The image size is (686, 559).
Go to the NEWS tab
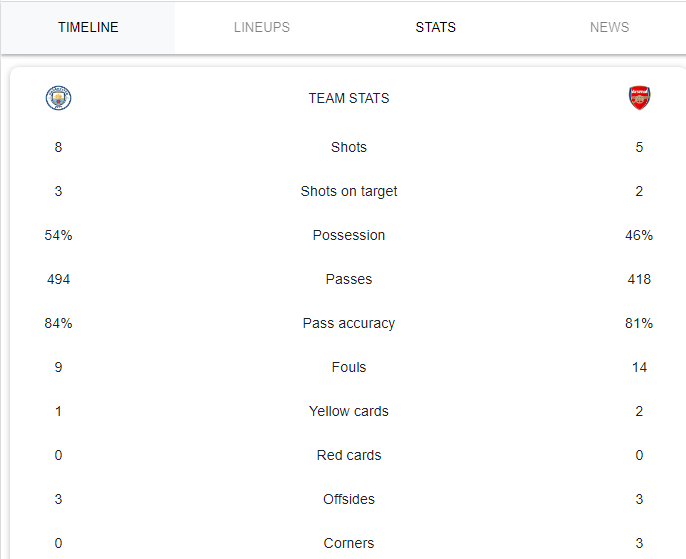pyautogui.click(x=609, y=28)
